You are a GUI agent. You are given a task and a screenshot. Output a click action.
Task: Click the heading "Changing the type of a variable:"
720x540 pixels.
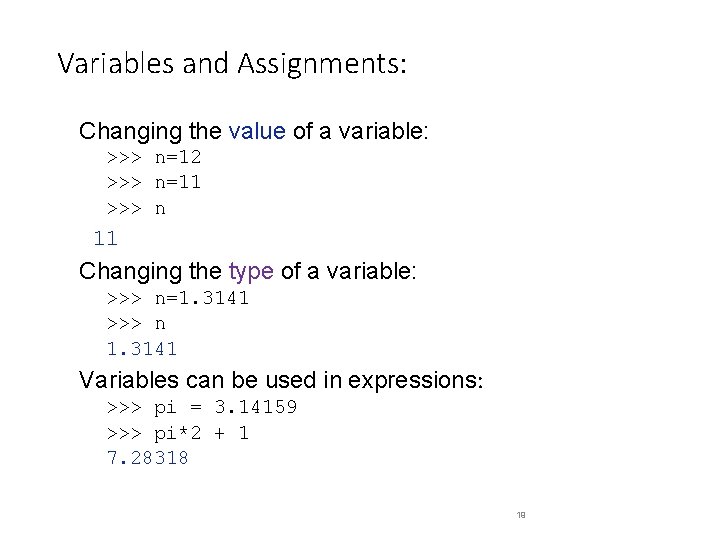pyautogui.click(x=251, y=271)
